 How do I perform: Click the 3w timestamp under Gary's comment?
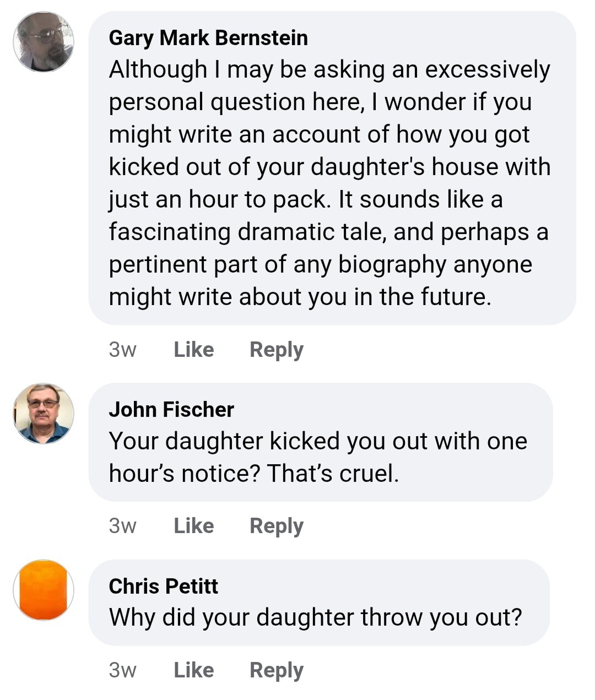click(122, 350)
